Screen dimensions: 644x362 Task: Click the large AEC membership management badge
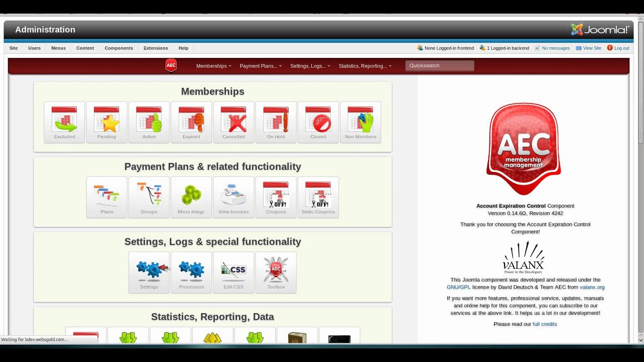coord(524,149)
